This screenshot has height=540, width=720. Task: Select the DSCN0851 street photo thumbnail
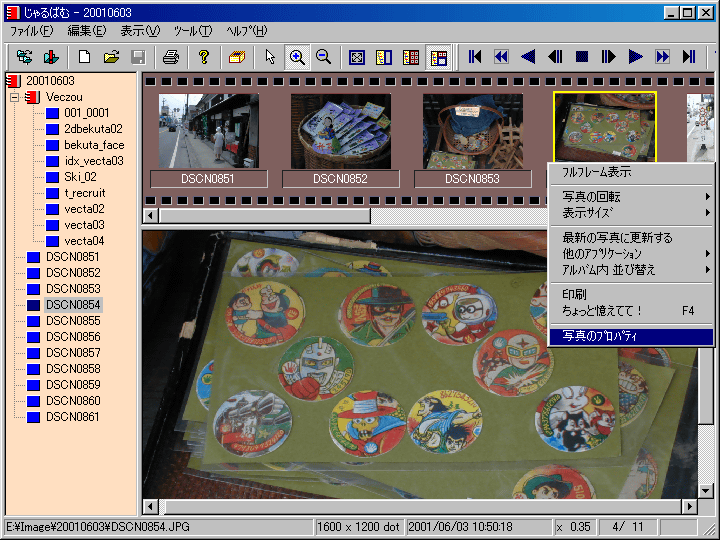click(x=209, y=131)
